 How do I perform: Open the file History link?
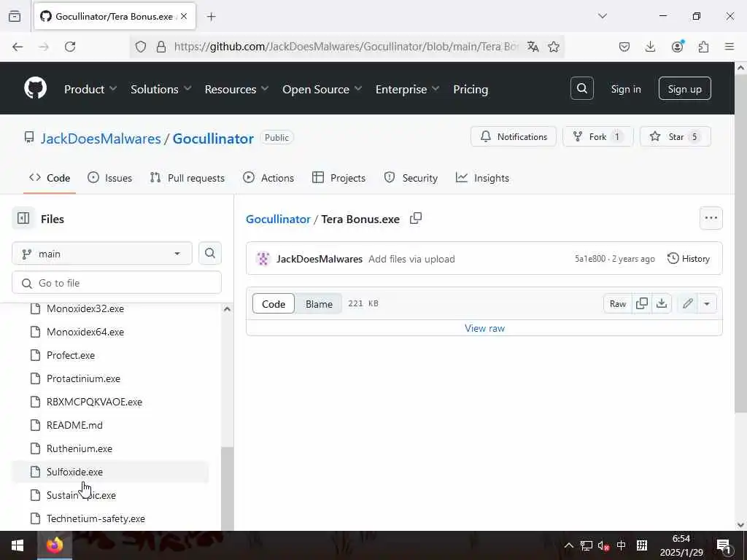pyautogui.click(x=689, y=259)
